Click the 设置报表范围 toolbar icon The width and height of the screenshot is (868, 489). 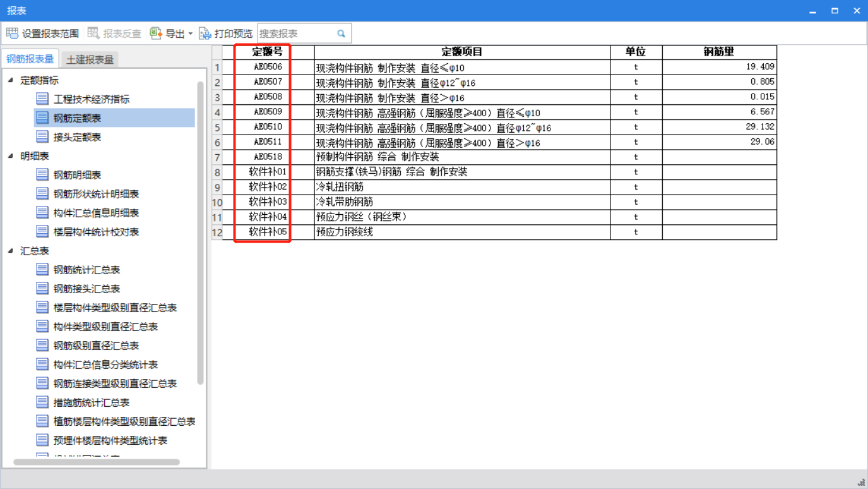point(12,33)
